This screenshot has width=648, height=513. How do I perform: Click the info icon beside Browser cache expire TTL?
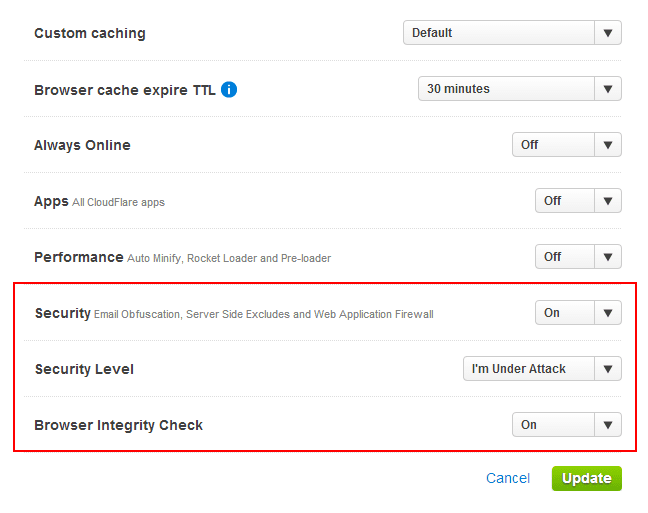pos(229,90)
